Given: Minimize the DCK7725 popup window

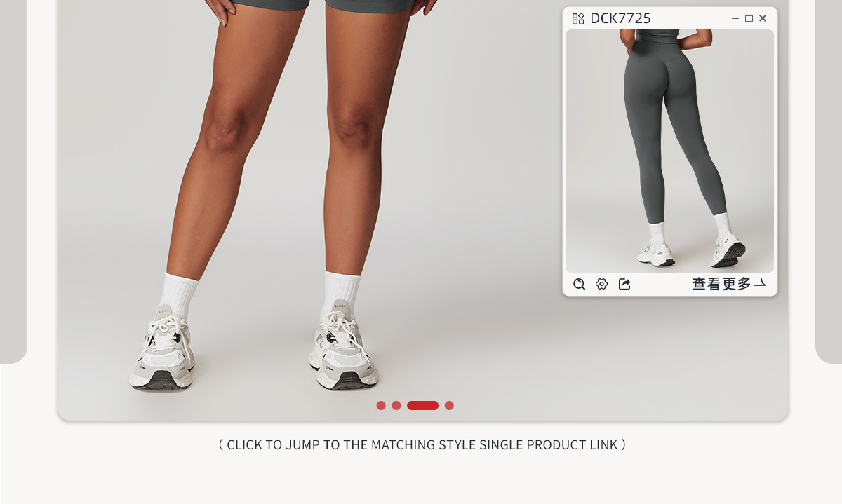Looking at the screenshot, I should point(735,18).
